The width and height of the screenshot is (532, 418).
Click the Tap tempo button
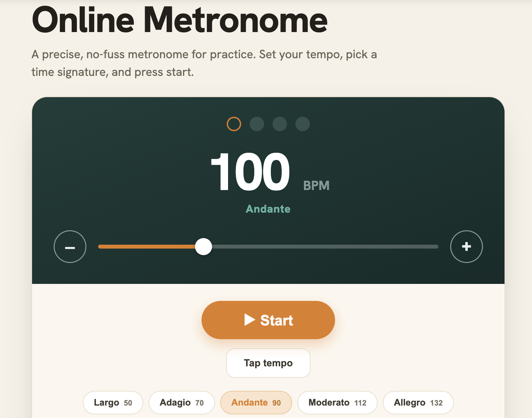(x=268, y=363)
